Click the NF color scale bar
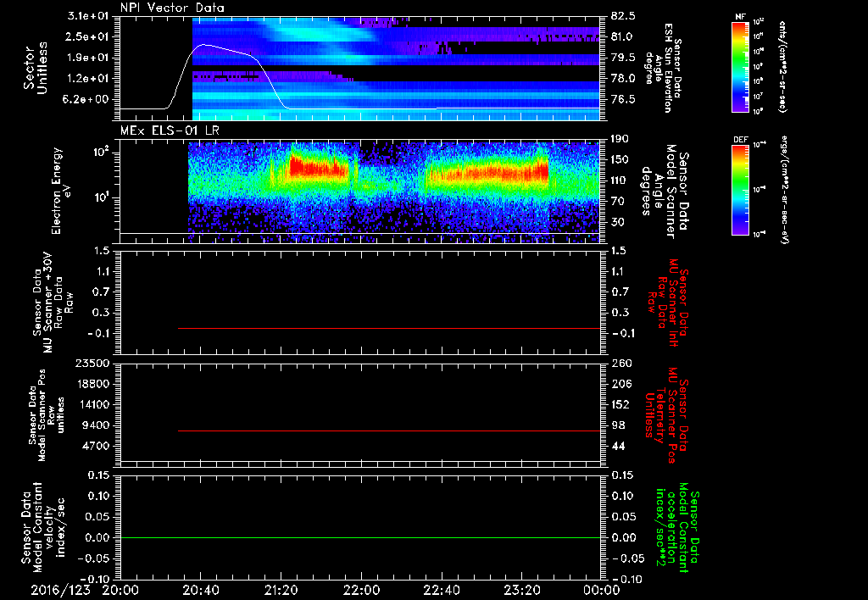 [x=741, y=67]
